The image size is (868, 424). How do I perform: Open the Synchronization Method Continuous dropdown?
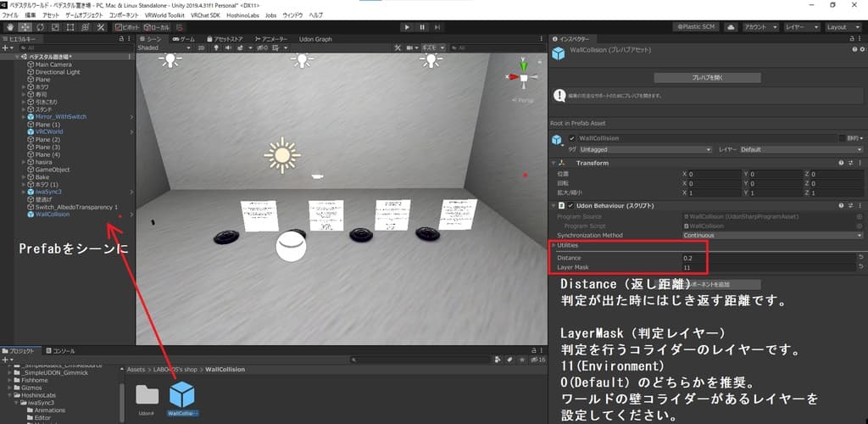click(773, 235)
